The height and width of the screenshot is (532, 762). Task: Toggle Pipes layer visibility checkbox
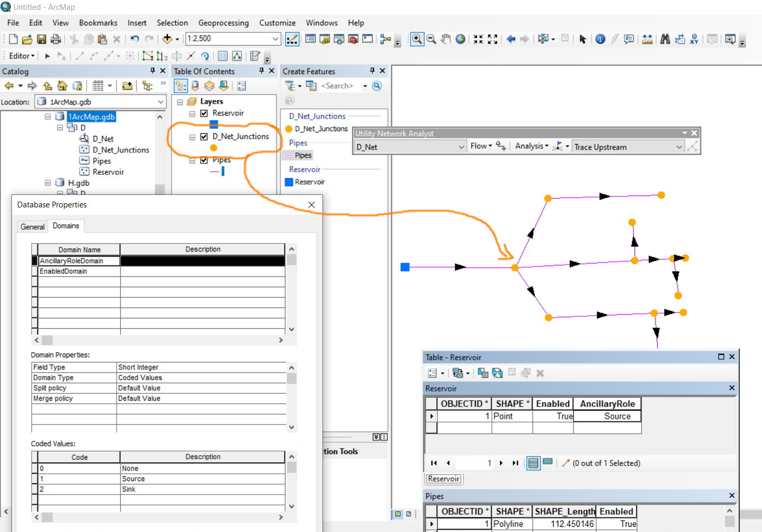(x=204, y=160)
